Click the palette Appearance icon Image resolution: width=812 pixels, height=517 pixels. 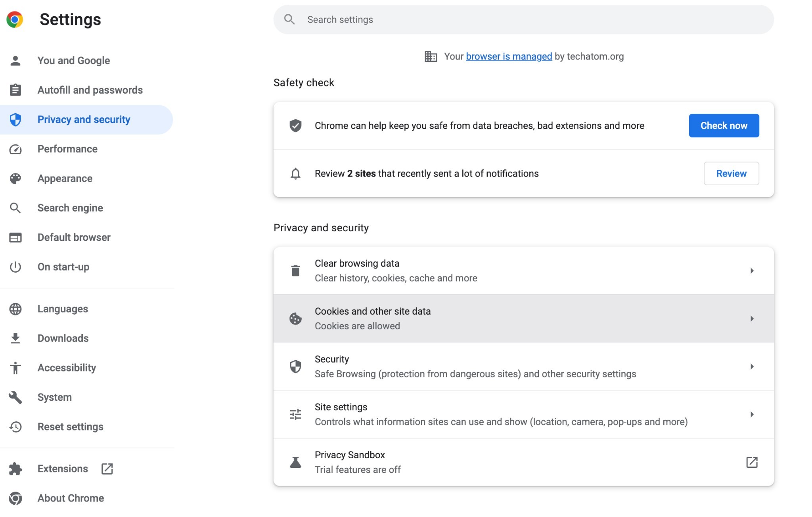tap(15, 179)
